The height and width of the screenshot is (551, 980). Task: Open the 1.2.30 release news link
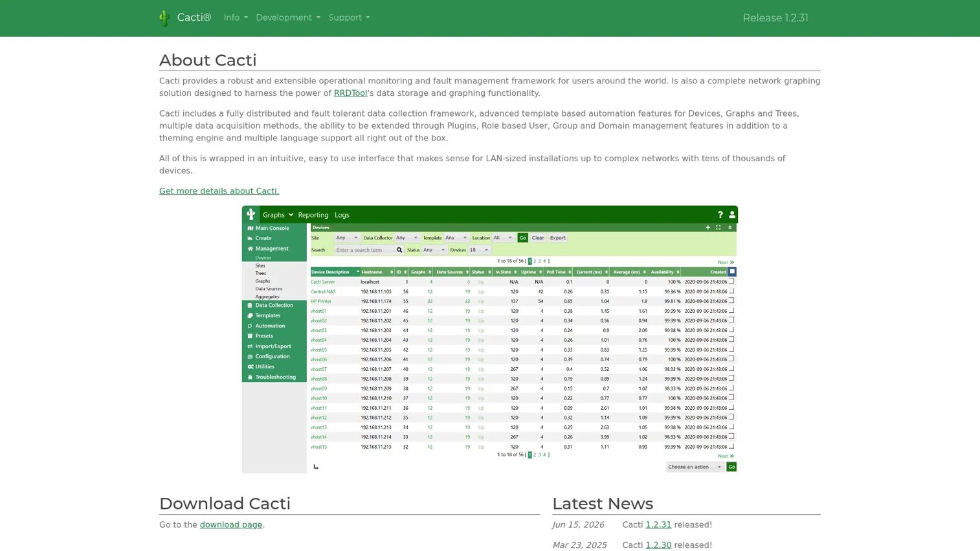[x=658, y=545]
